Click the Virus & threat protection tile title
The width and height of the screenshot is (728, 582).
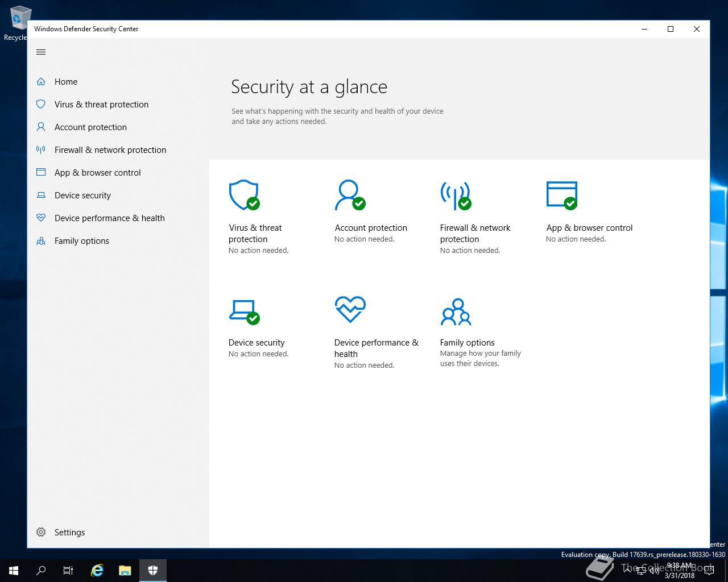[255, 234]
